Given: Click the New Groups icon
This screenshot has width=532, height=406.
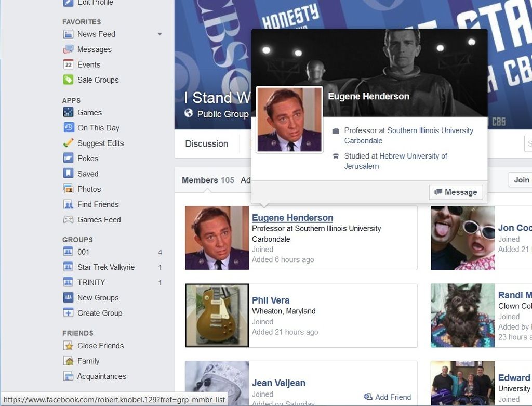Looking at the screenshot, I should tap(68, 298).
